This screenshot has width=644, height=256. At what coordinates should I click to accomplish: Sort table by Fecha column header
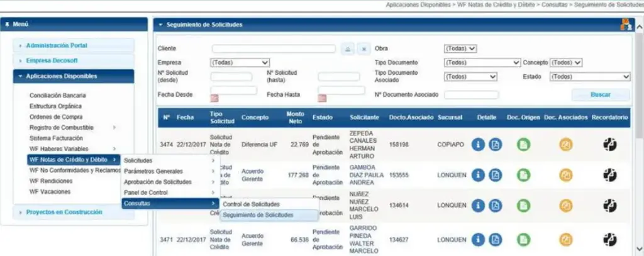point(186,118)
